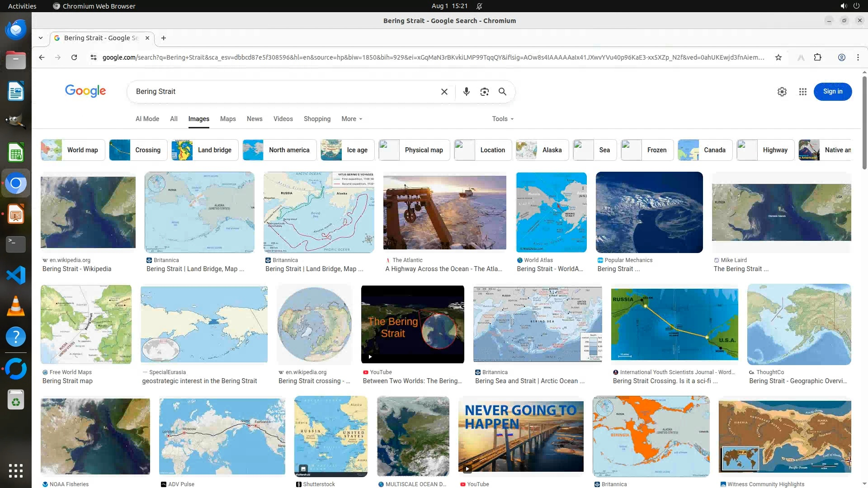Switch to the Videos tab

coord(283,119)
